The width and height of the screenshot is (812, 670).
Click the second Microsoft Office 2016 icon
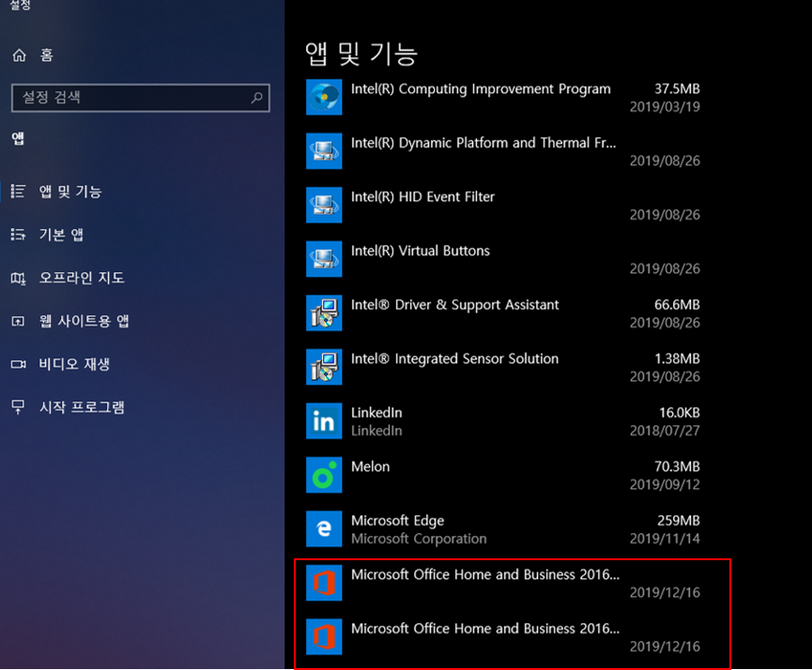click(x=324, y=636)
